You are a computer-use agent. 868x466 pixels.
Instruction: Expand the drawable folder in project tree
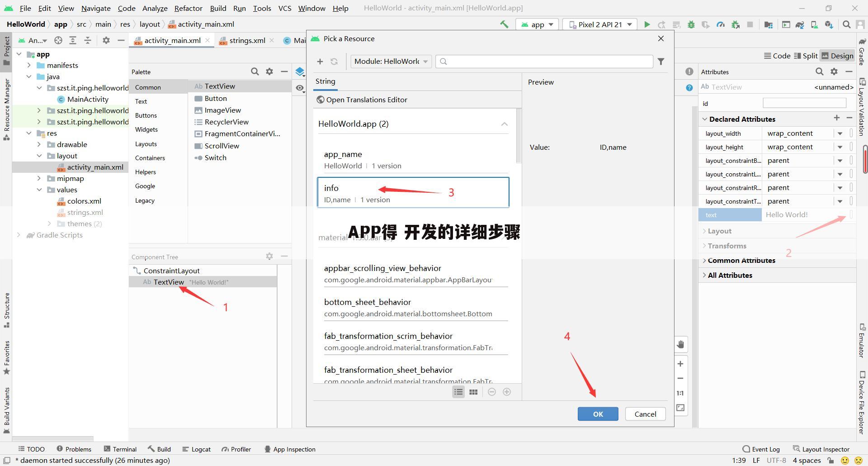(x=39, y=144)
